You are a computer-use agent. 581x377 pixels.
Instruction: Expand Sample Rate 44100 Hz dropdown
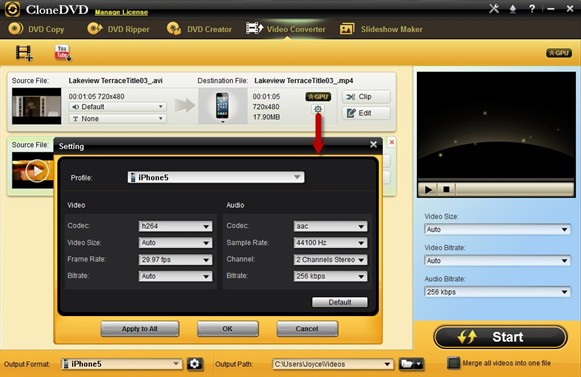point(330,243)
